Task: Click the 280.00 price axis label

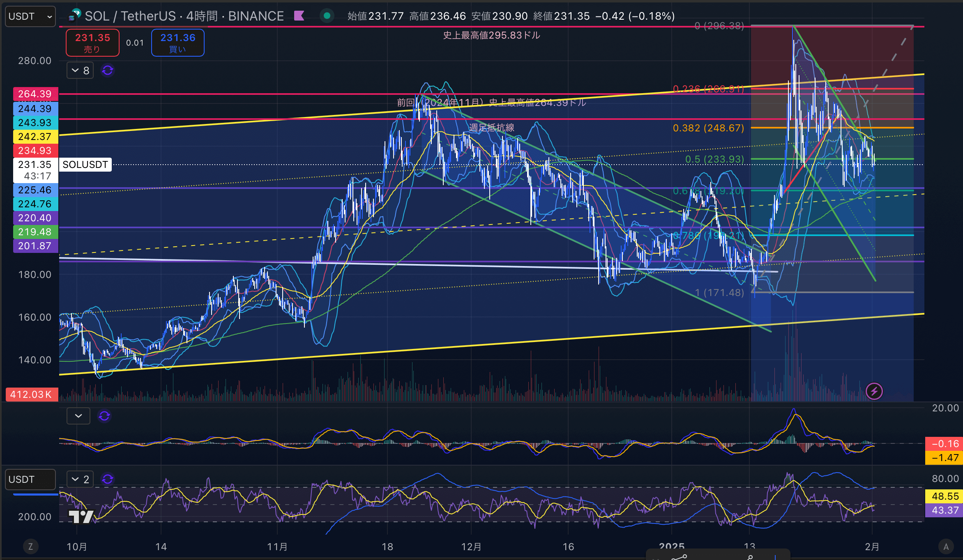Action: tap(35, 61)
